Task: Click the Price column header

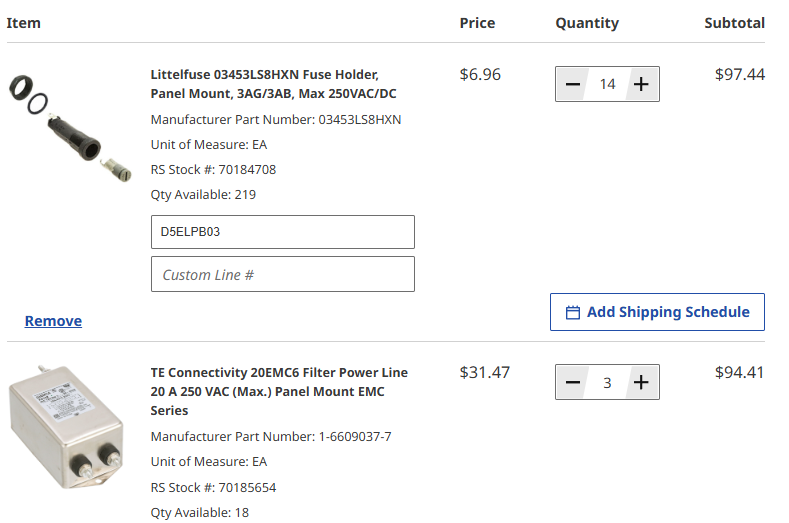Action: (x=477, y=23)
